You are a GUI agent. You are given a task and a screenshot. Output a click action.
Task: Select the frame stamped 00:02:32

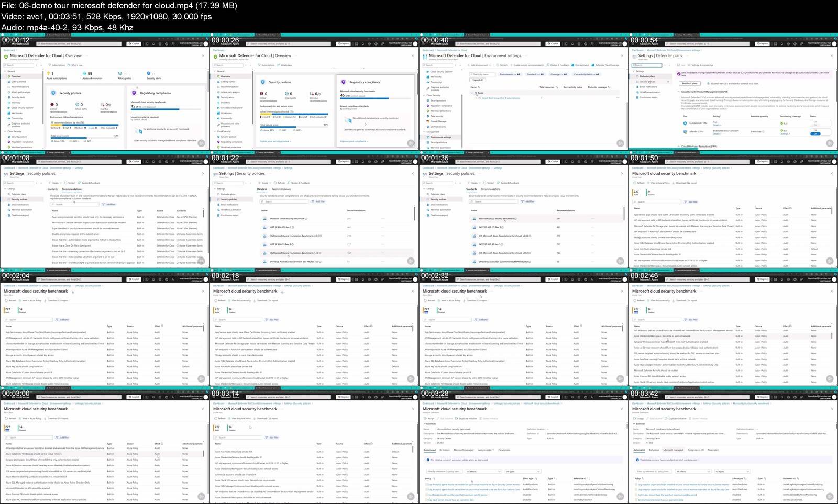(524, 328)
